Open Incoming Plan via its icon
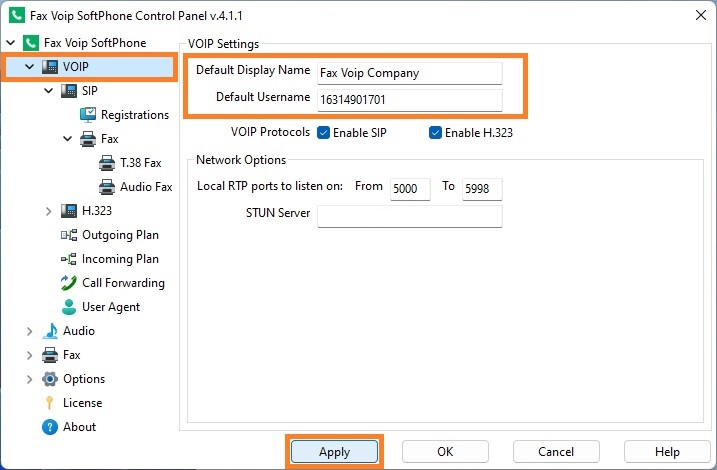The height and width of the screenshot is (470, 717). [69, 259]
